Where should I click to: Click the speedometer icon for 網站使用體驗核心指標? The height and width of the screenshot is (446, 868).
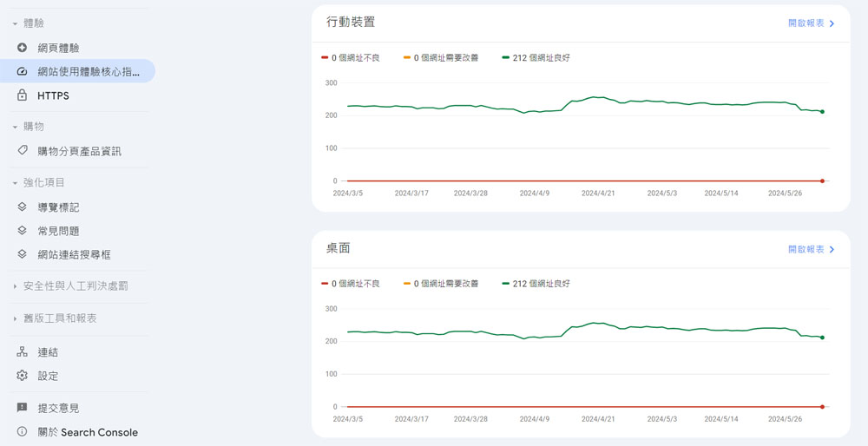[23, 71]
